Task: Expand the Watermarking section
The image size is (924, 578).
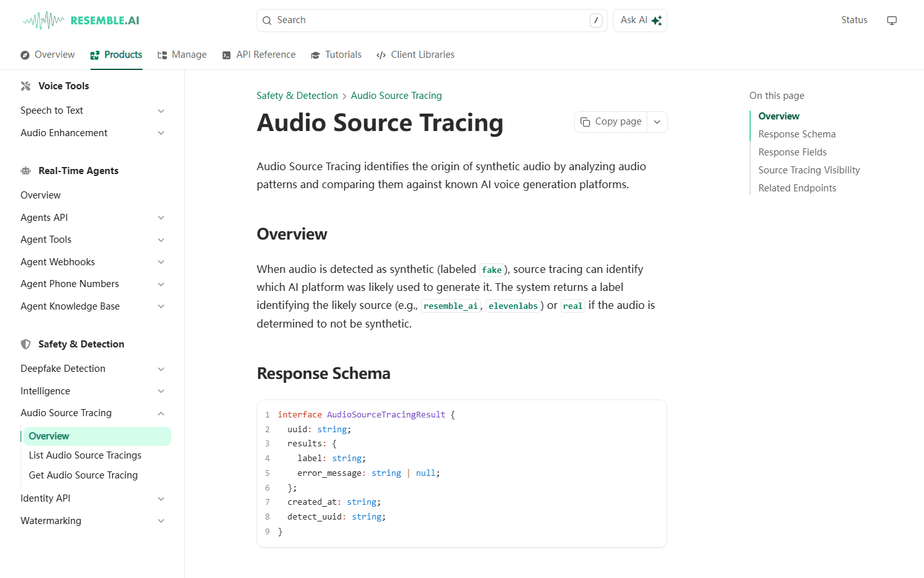Action: [161, 521]
